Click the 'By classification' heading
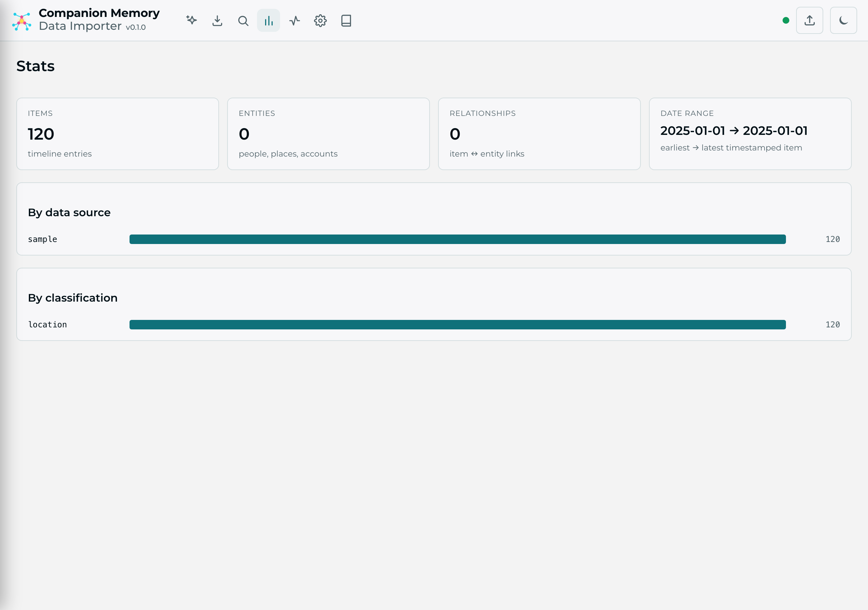Screen dimensions: 868x610 73,298
